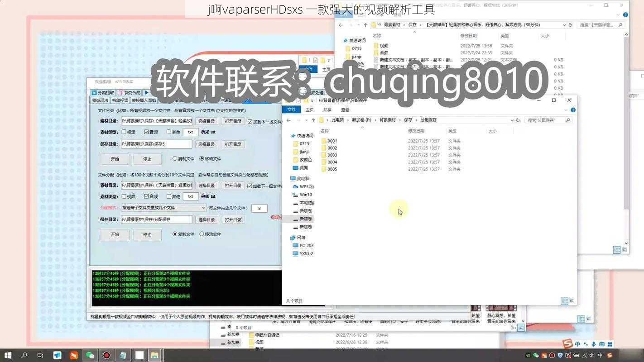The height and width of the screenshot is (362, 644).
Task: Go back in the 分配保存 Explorer window
Action: point(288,120)
